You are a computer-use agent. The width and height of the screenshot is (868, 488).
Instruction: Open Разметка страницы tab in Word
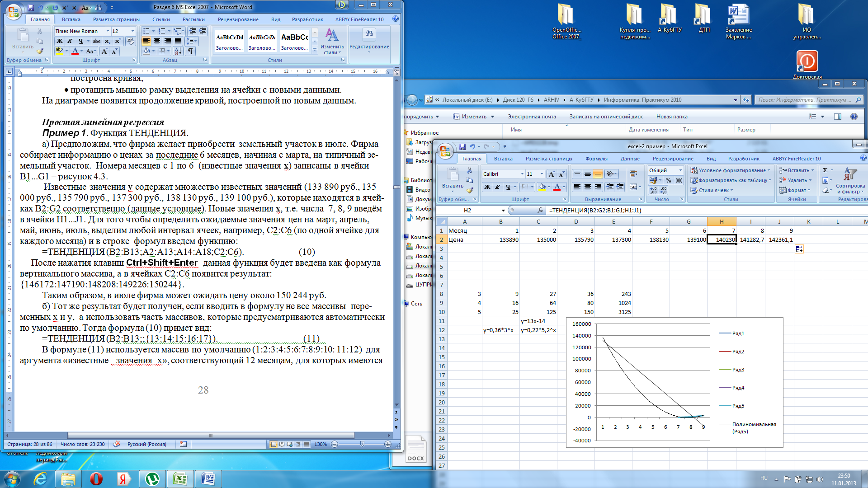[x=116, y=19]
